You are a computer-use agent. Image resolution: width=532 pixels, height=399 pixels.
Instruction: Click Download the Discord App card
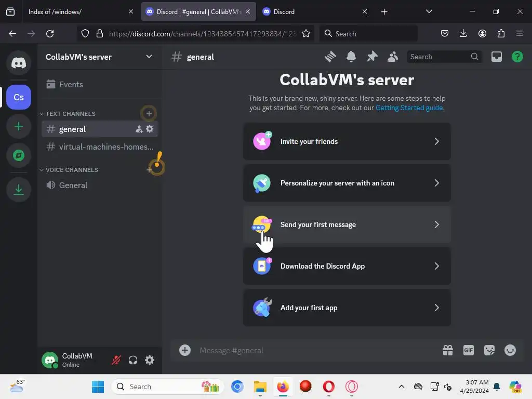347,266
